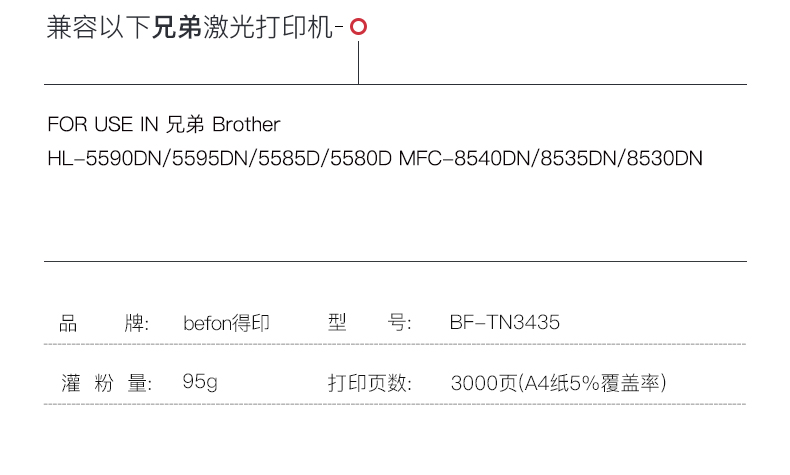This screenshot has width=790, height=475.
Task: Click the 打印页数 label
Action: point(369,383)
